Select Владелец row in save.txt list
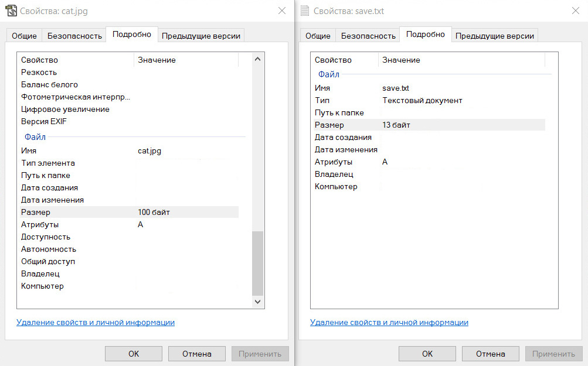 point(429,174)
